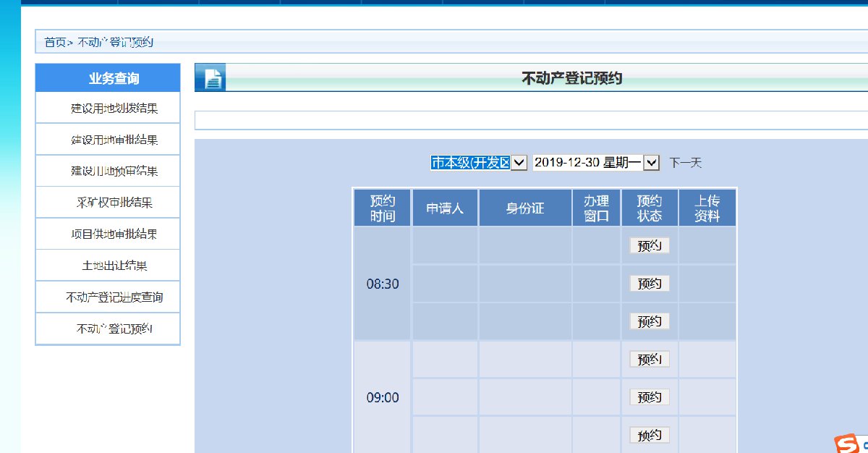The height and width of the screenshot is (453, 868).
Task: Select 建设用地预审结果 from sidebar
Action: pyautogui.click(x=114, y=172)
